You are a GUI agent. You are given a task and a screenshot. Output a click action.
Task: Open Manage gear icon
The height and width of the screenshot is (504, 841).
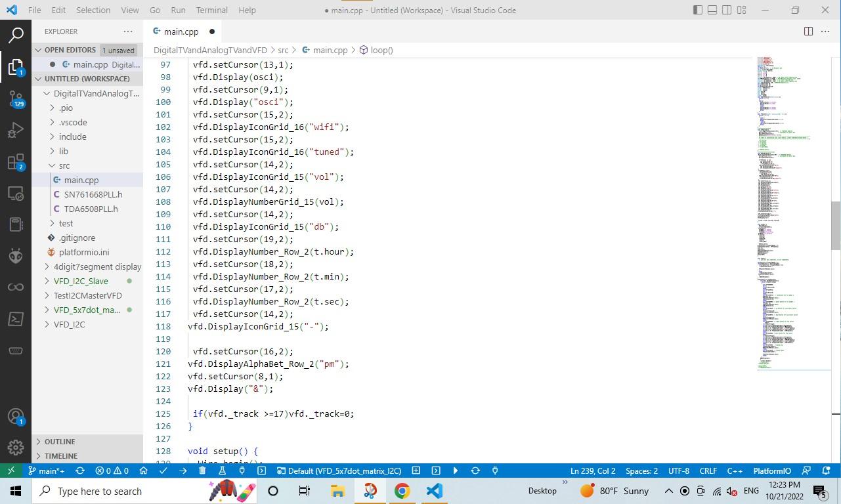(x=16, y=448)
